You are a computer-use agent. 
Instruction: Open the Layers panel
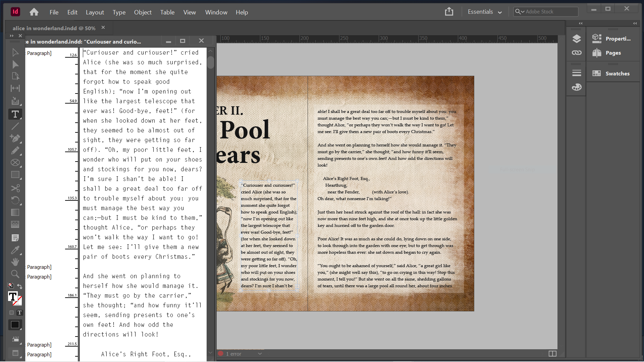[x=576, y=39]
